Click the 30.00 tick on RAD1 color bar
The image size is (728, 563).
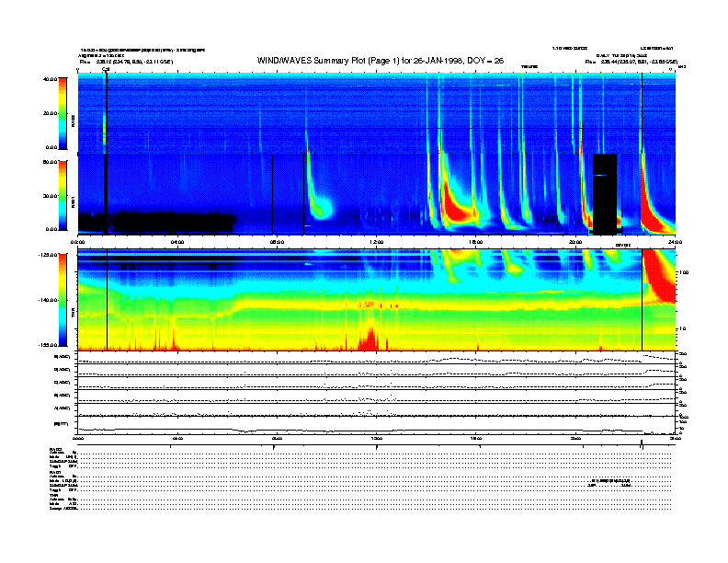click(50, 196)
